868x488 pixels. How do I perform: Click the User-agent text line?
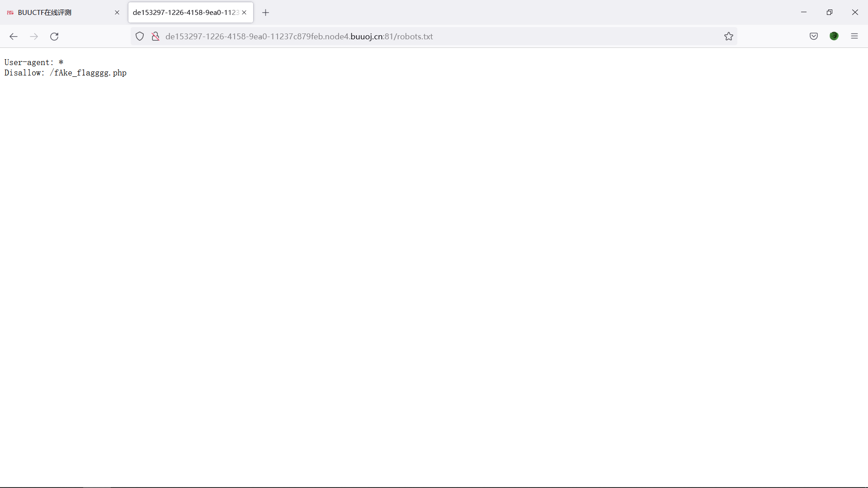34,62
